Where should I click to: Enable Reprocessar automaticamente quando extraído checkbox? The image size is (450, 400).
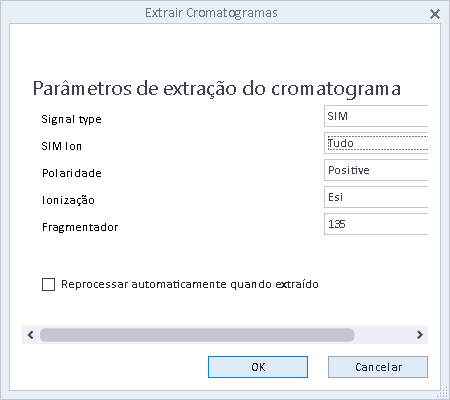48,285
